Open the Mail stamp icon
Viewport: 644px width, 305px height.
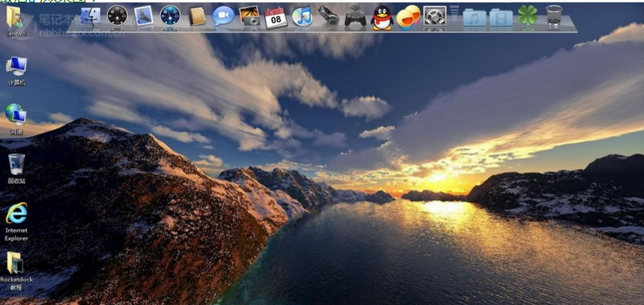click(x=144, y=16)
